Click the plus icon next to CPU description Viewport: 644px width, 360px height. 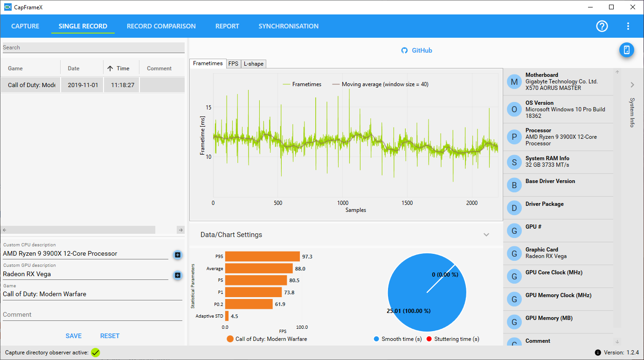tap(178, 255)
